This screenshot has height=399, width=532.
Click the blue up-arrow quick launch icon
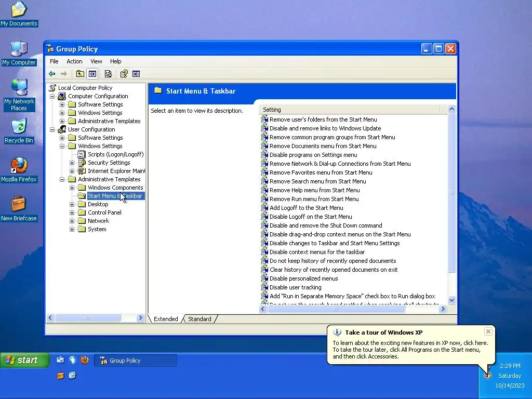click(73, 360)
